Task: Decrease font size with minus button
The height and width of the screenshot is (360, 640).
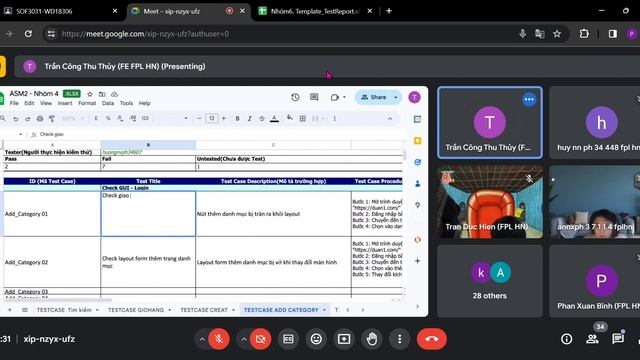Action: (x=199, y=118)
